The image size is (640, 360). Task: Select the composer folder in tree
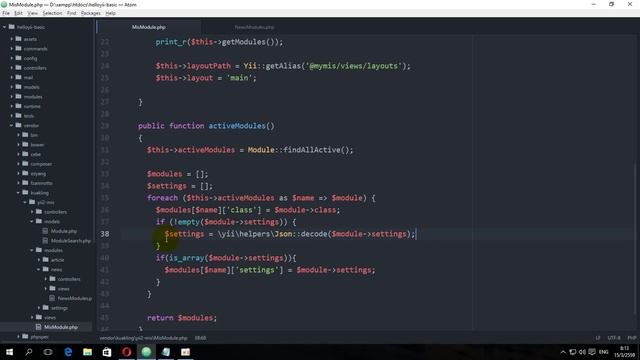41,164
